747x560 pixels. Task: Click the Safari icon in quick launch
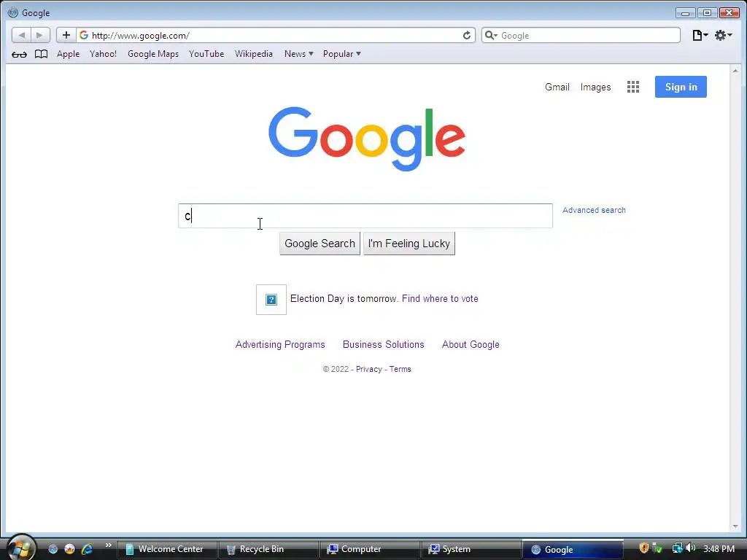pos(53,549)
